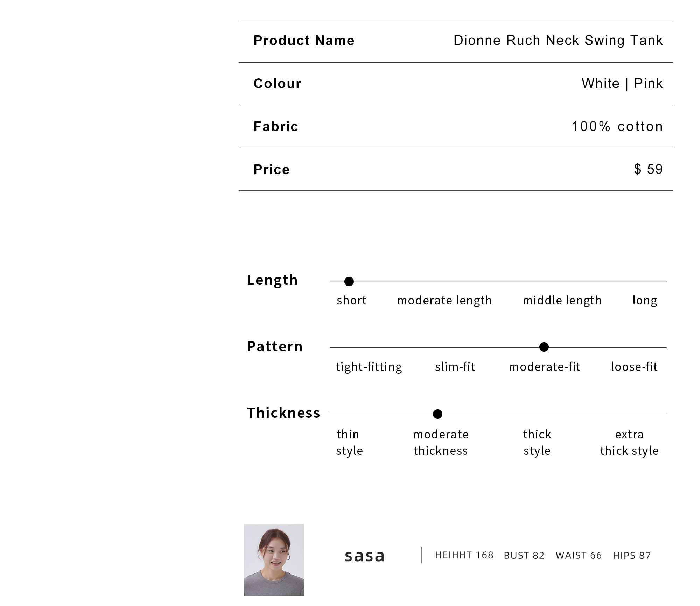Select the 'Colour' row label
Viewport: 700px width, 606px height.
point(277,84)
